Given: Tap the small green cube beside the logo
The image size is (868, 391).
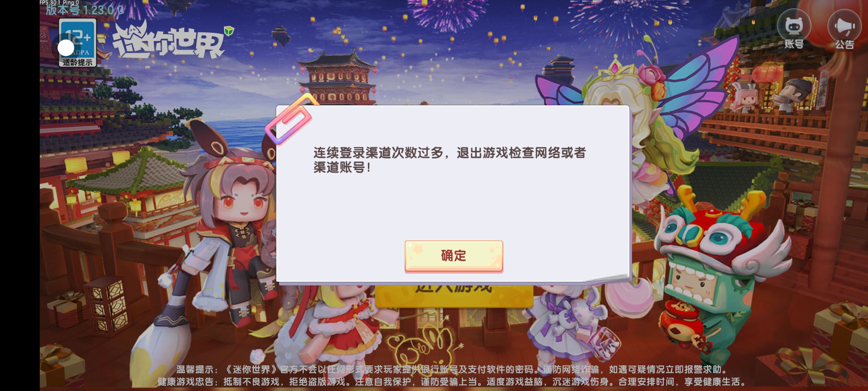Looking at the screenshot, I should tap(229, 31).
